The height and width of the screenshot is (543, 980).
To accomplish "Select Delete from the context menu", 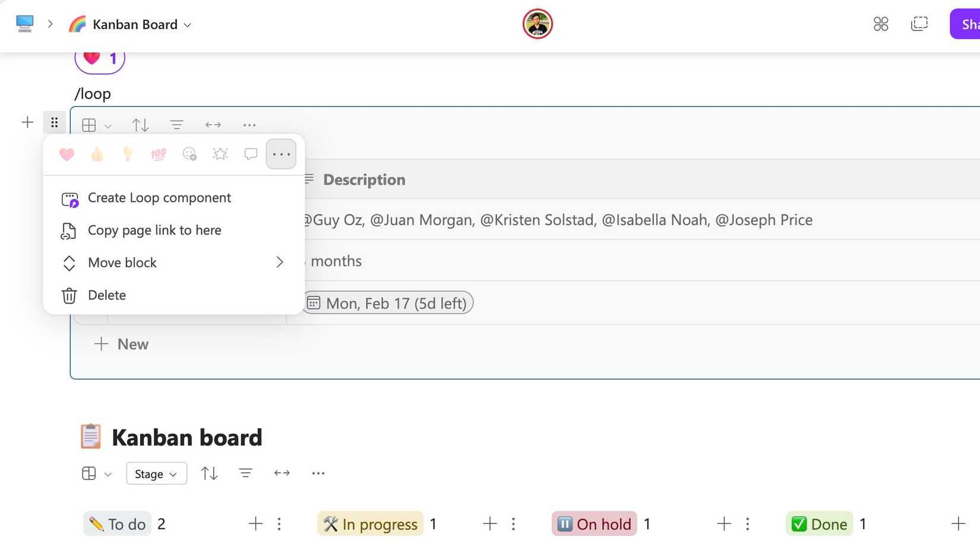I will [106, 295].
